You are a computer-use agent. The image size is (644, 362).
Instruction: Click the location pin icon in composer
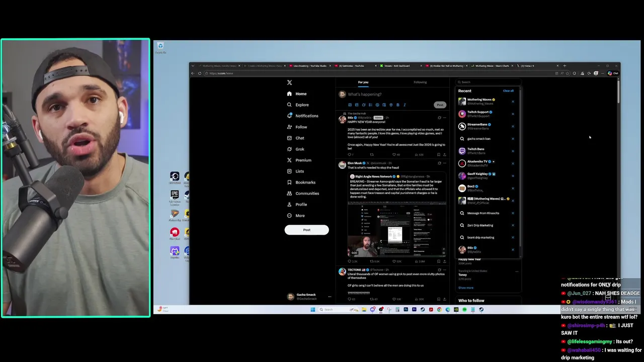click(390, 105)
